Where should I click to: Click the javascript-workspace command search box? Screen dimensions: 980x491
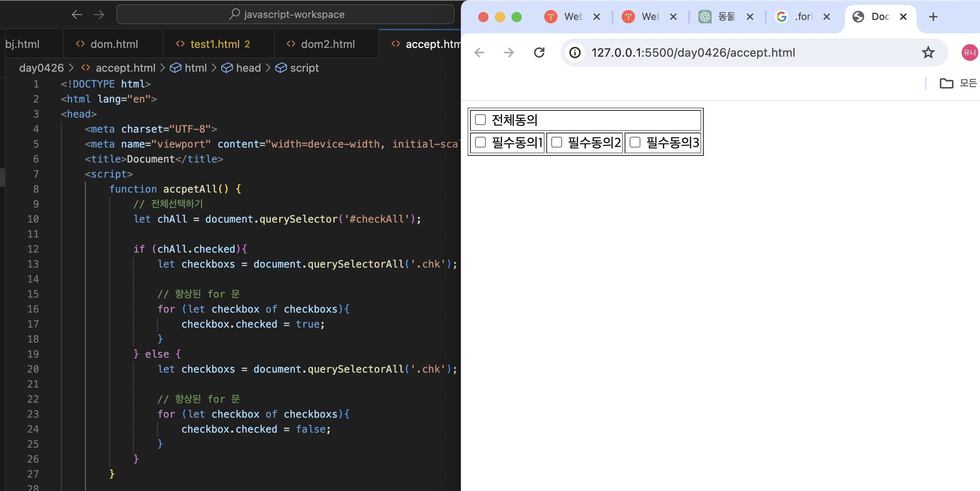[285, 15]
